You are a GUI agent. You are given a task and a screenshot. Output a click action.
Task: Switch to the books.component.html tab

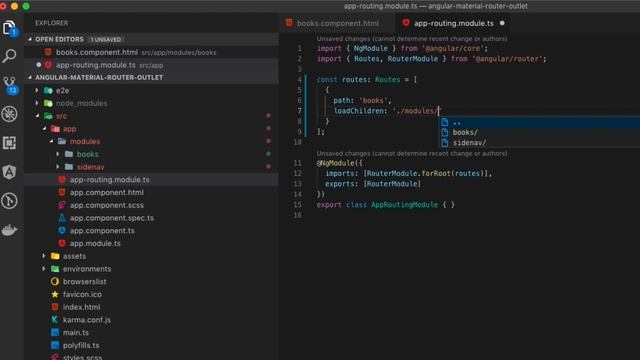[338, 23]
